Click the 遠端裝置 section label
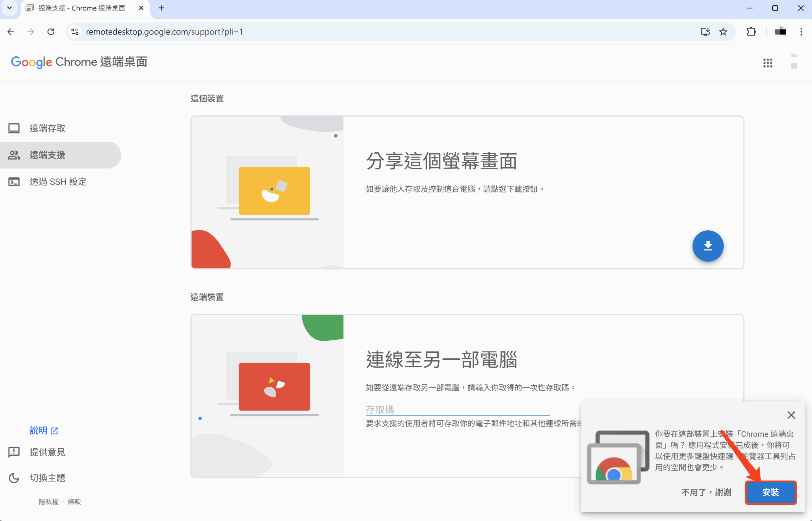 click(207, 297)
